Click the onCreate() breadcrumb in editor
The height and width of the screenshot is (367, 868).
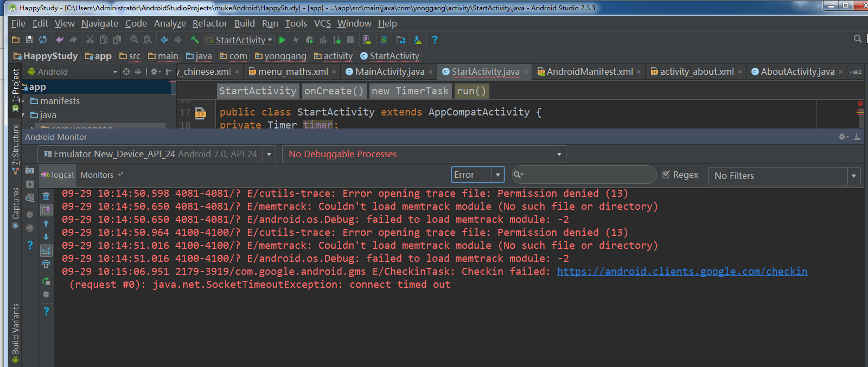pos(334,91)
